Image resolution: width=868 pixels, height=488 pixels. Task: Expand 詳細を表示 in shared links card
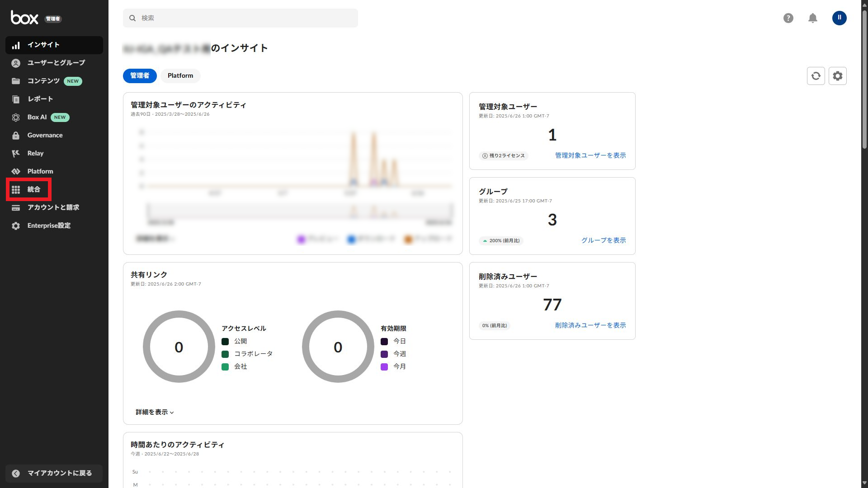(155, 412)
